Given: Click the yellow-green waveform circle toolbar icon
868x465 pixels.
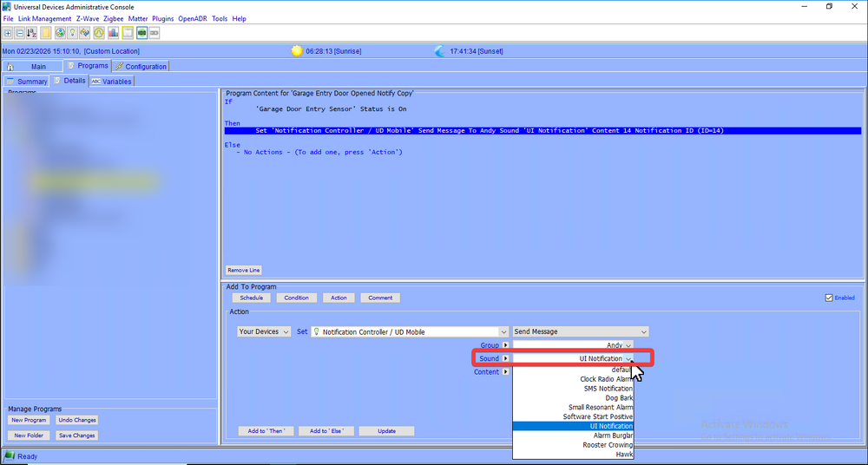Looking at the screenshot, I should tap(99, 33).
